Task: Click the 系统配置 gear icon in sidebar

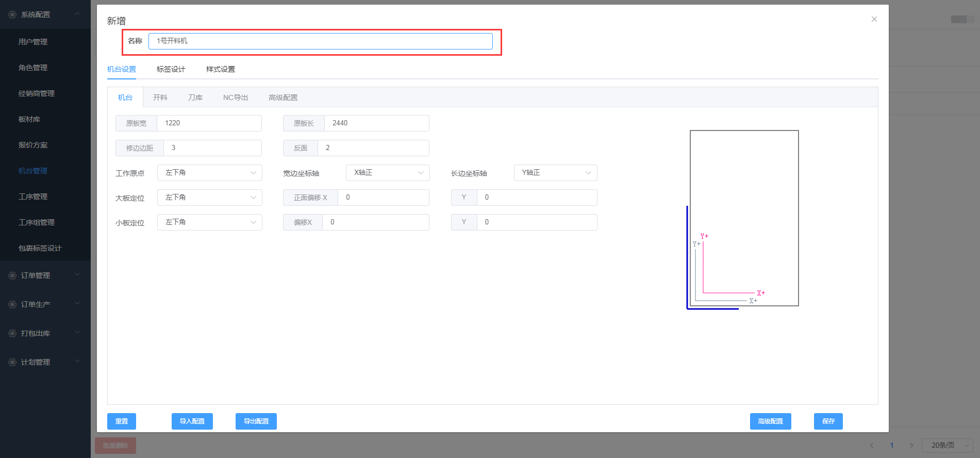Action: click(x=12, y=14)
